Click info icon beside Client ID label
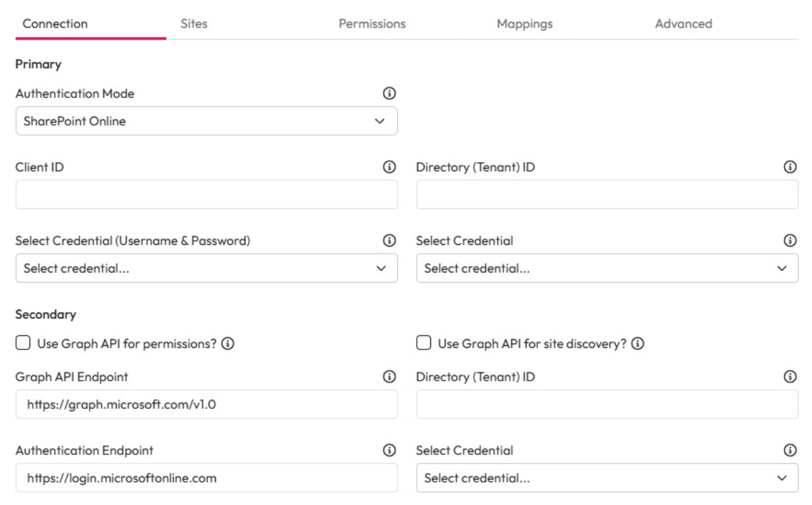Viewport: 812px width, 505px height. pyautogui.click(x=389, y=167)
